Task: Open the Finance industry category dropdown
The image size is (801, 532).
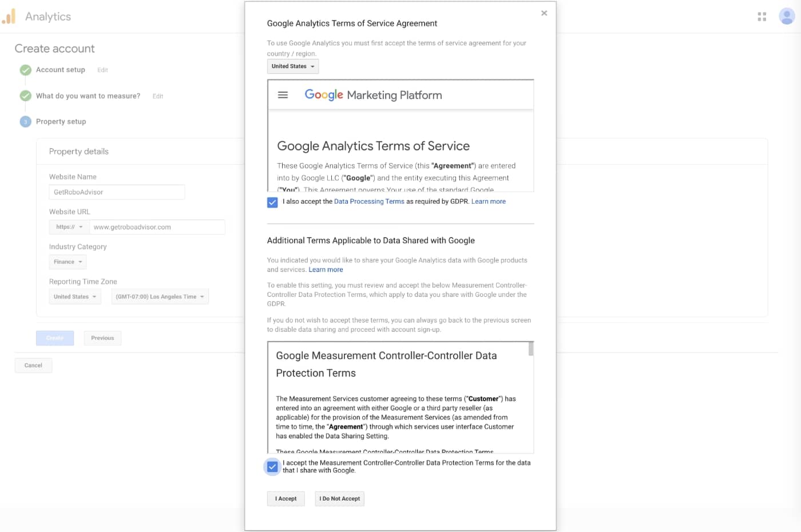Action: (68, 262)
